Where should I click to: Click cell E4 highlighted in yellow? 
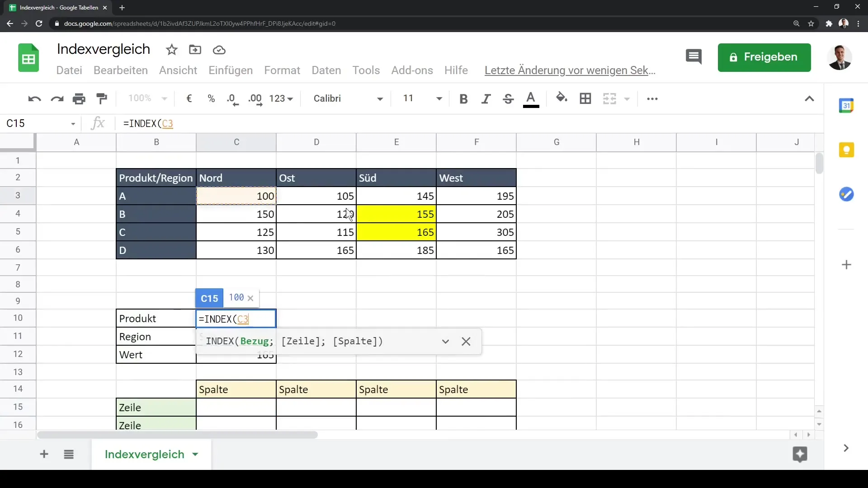click(x=396, y=214)
